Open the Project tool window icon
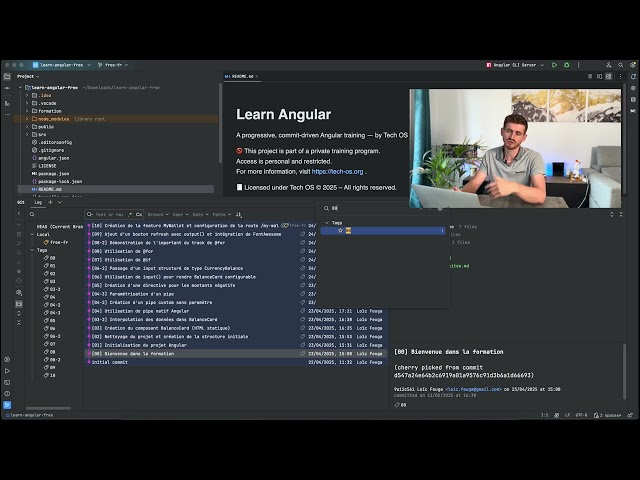 pos(7,76)
